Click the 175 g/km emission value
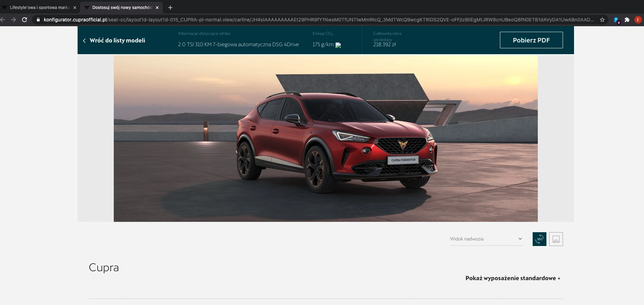This screenshot has height=305, width=644. [x=323, y=45]
